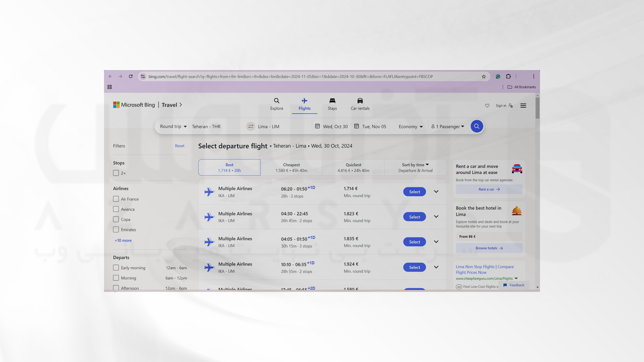Expand details of the 10:10 - 06:35 flight
The image size is (644, 362).
click(x=436, y=267)
